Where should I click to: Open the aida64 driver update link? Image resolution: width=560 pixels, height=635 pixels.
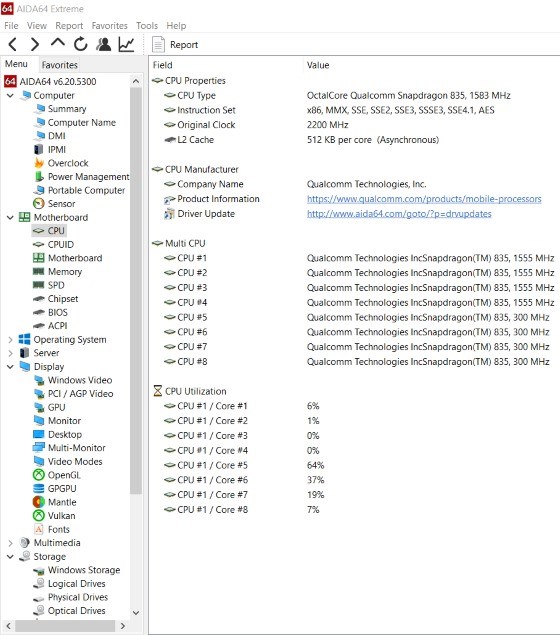[399, 214]
